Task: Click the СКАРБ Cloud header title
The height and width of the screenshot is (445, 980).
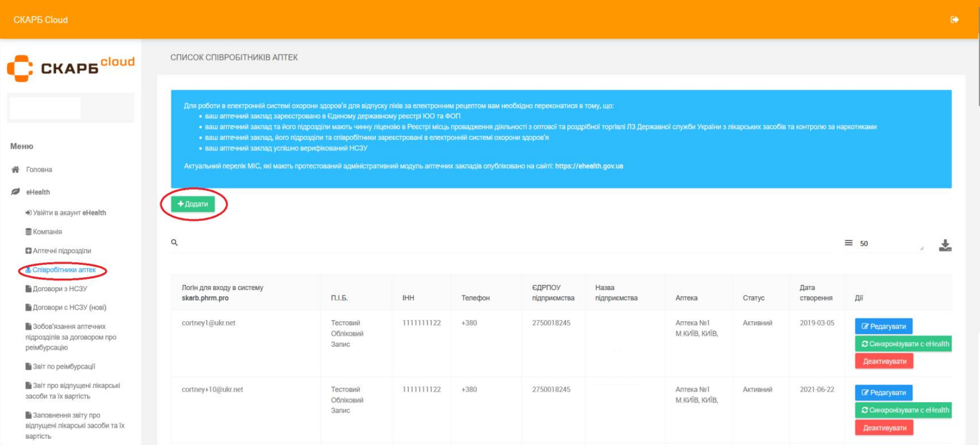Action: tap(41, 20)
